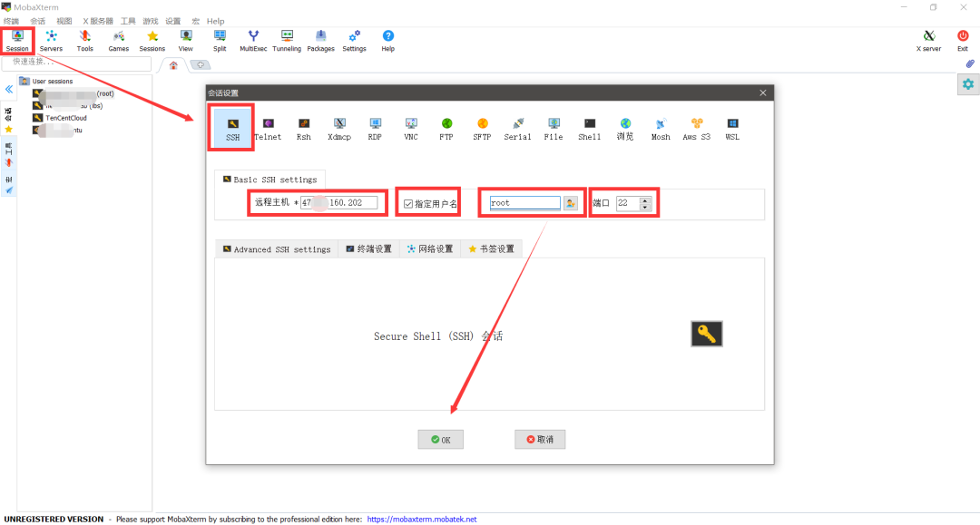
Task: Launch the X server from the toolbar
Action: (x=927, y=39)
